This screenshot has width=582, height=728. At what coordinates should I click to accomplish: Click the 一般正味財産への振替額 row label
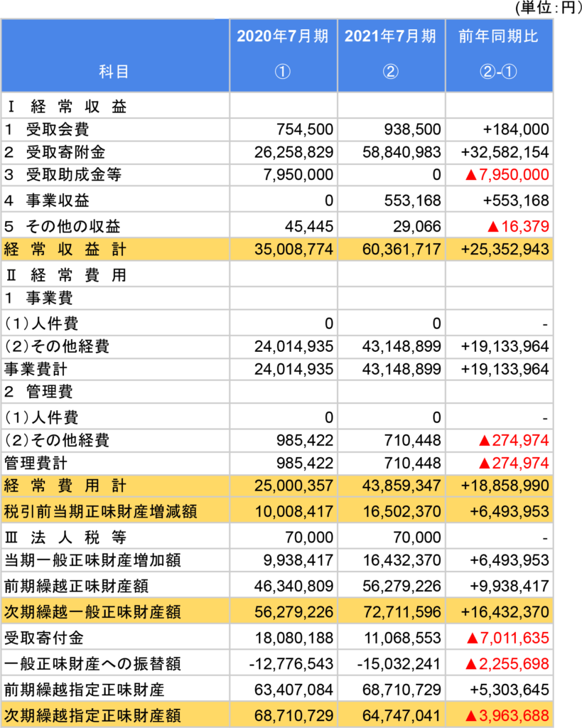[x=92, y=664]
